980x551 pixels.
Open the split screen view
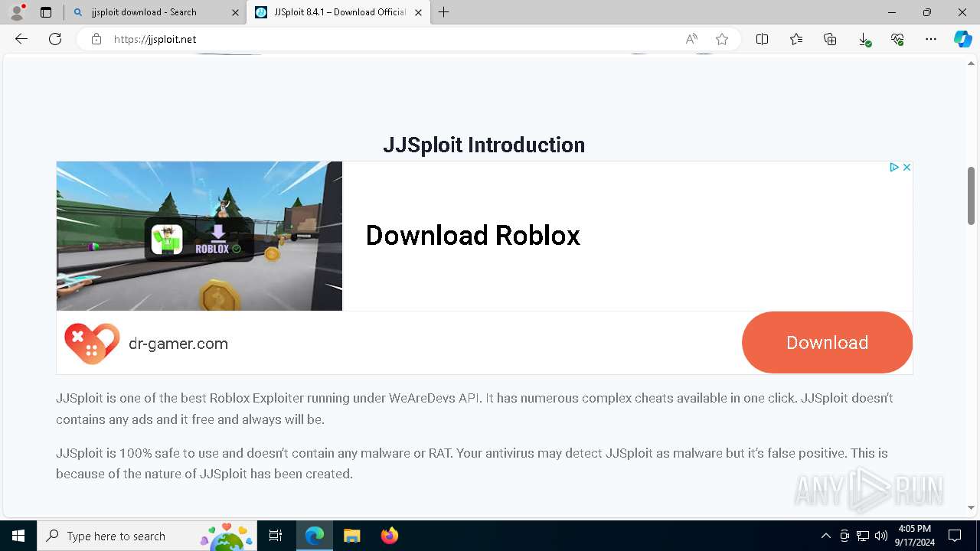[763, 39]
